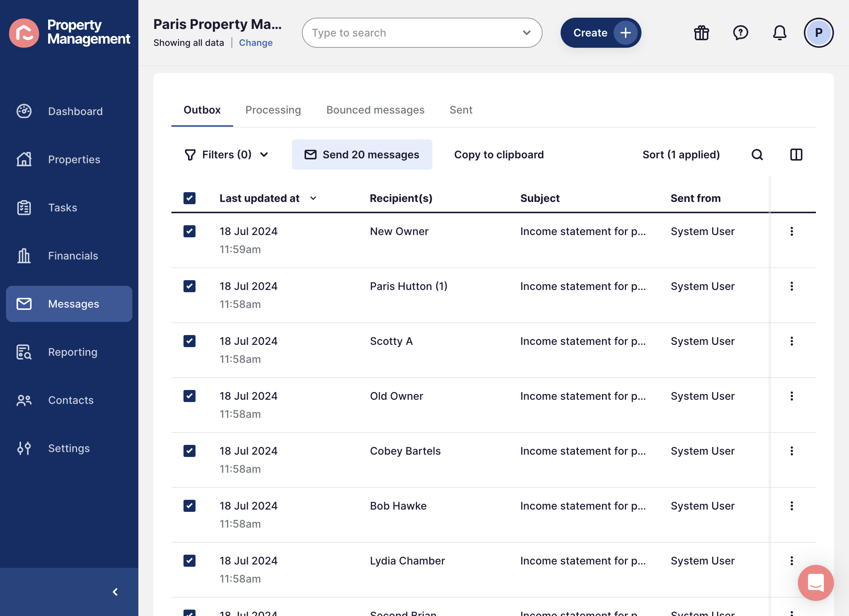The width and height of the screenshot is (849, 616).
Task: Click the Settings sliders icon
Action: click(x=24, y=448)
